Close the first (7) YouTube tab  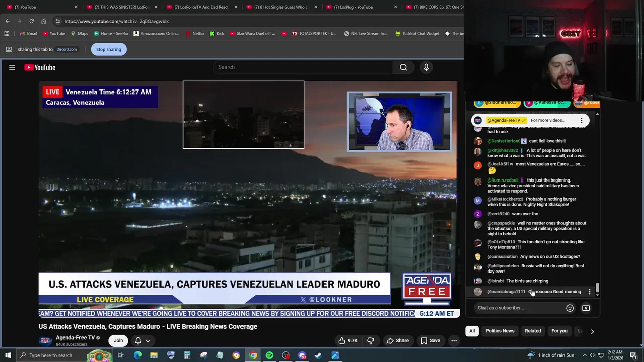tap(76, 7)
